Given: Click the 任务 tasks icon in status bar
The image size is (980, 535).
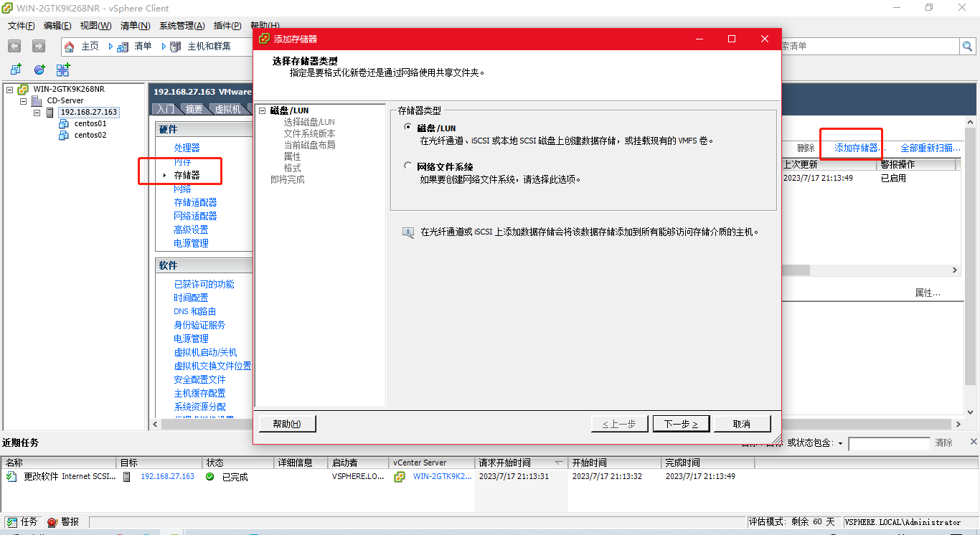Looking at the screenshot, I should pyautogui.click(x=11, y=522).
